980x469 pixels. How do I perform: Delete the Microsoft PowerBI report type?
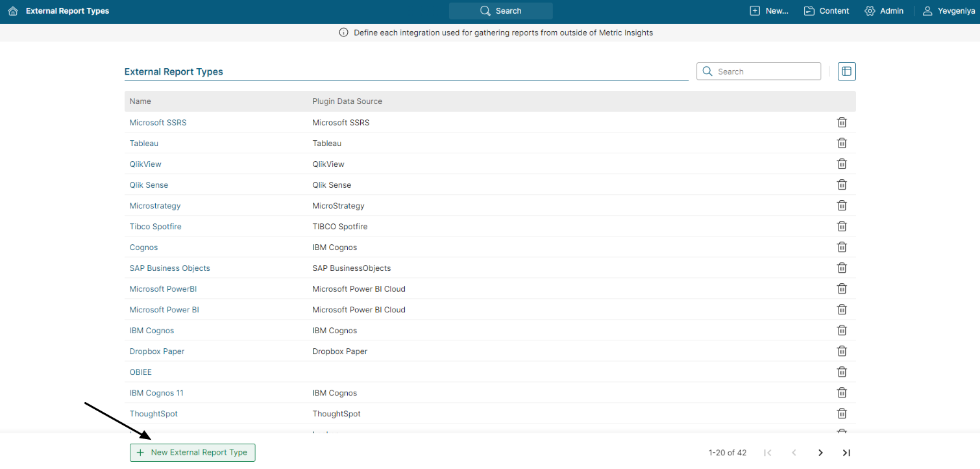click(842, 288)
